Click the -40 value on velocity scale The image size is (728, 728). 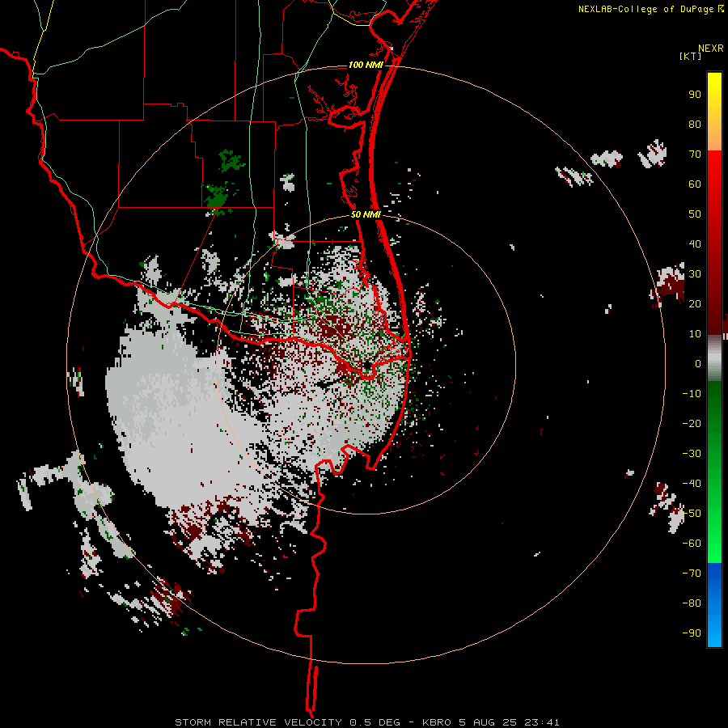692,484
